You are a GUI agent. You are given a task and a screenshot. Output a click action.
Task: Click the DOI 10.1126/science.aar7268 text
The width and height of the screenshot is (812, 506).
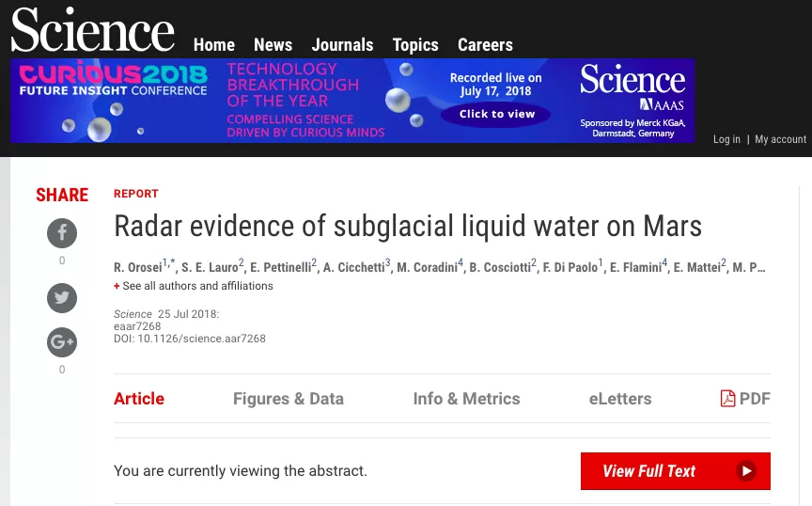point(190,339)
